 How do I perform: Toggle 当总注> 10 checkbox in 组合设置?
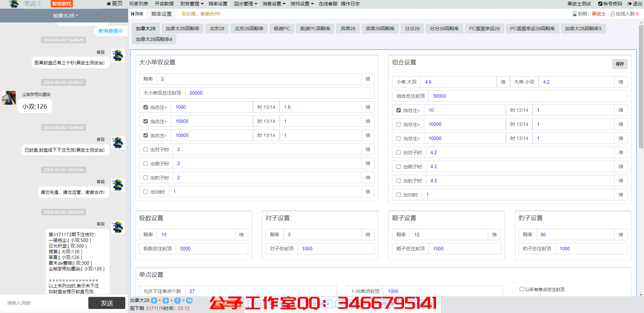[398, 110]
